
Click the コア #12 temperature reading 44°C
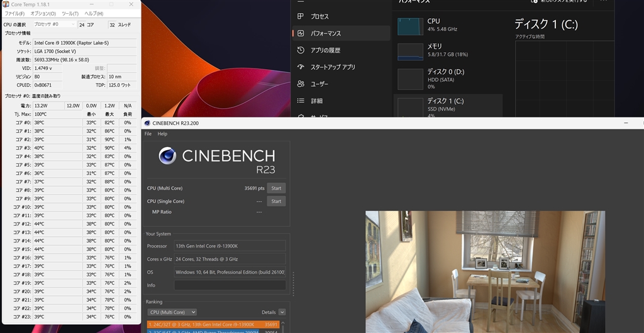(58, 224)
